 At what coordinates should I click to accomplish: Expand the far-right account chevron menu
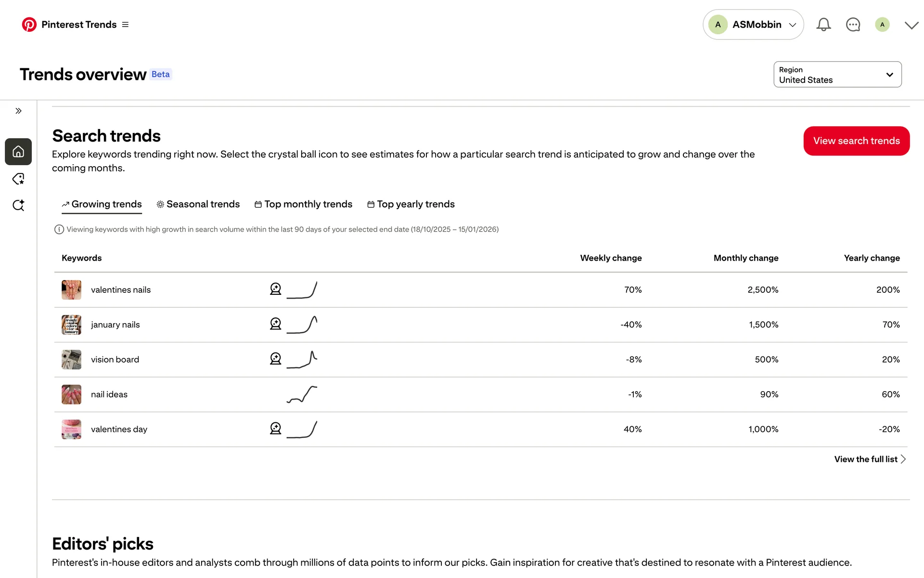[911, 25]
